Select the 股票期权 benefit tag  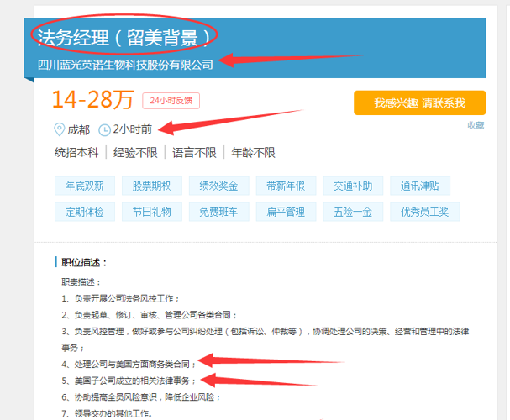tap(151, 186)
